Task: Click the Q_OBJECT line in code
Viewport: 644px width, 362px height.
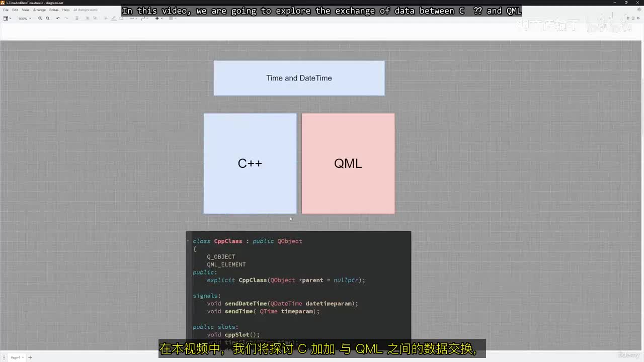Action: (x=221, y=256)
